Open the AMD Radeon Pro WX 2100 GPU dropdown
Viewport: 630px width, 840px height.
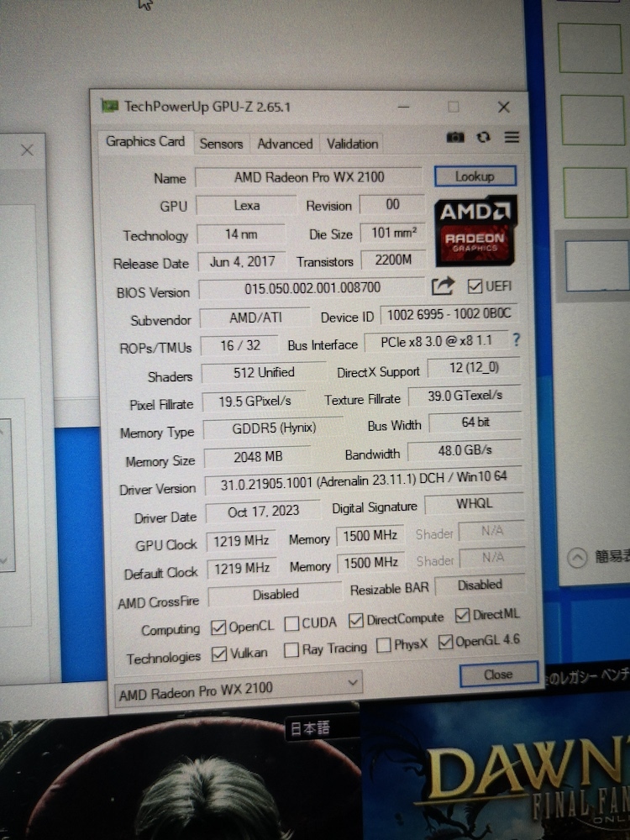tap(239, 689)
